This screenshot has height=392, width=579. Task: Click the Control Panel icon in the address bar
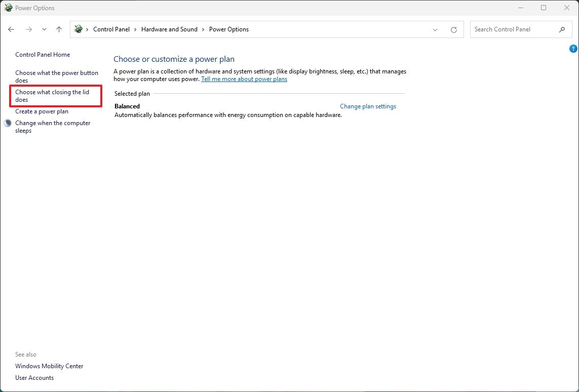[78, 29]
